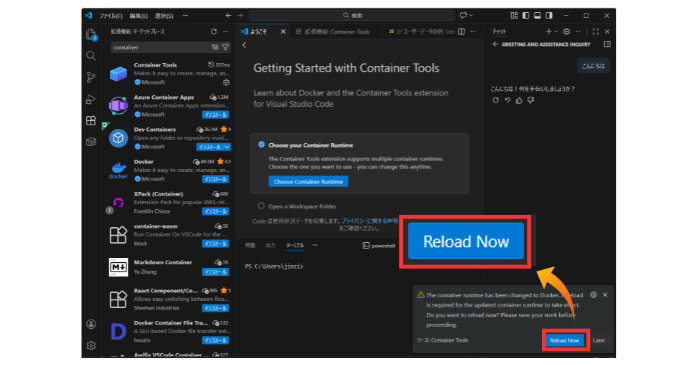
Task: Give thumbs up to chat response
Action: pos(519,100)
